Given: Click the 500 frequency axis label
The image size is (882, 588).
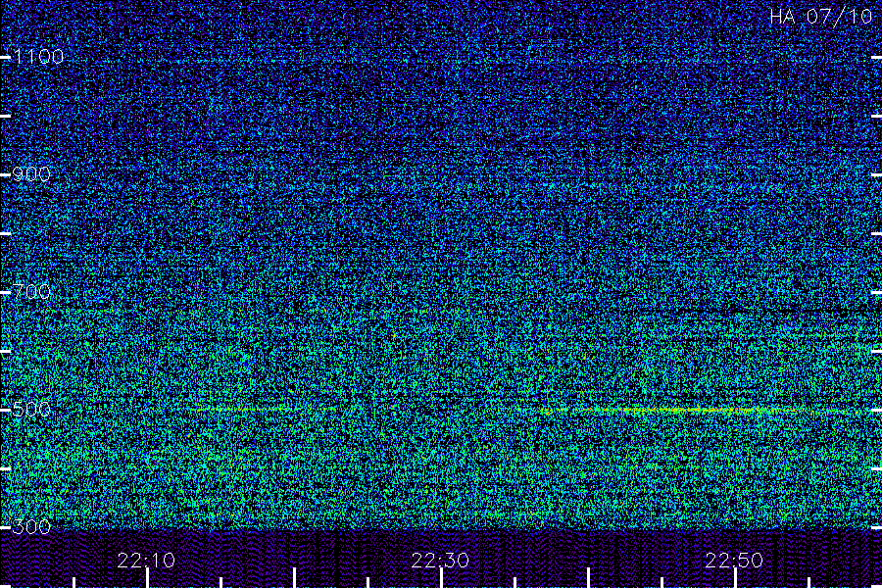Looking at the screenshot, I should pyautogui.click(x=31, y=409).
